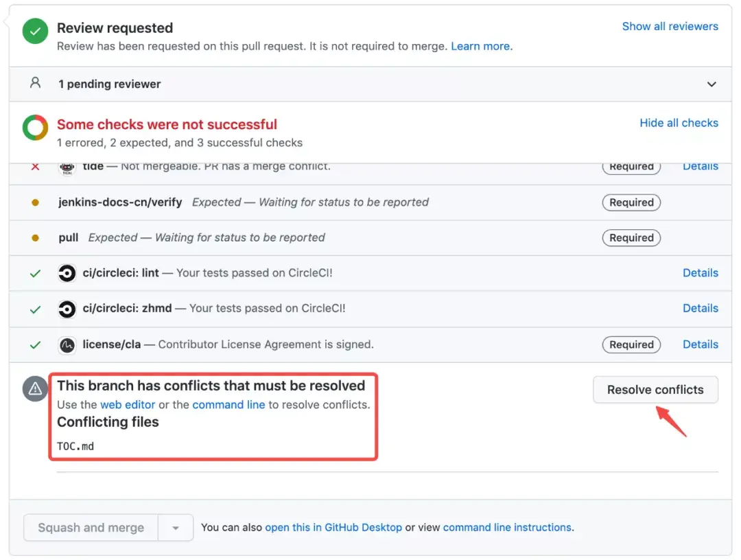741x560 pixels.
Task: Show all reviewers
Action: click(670, 26)
